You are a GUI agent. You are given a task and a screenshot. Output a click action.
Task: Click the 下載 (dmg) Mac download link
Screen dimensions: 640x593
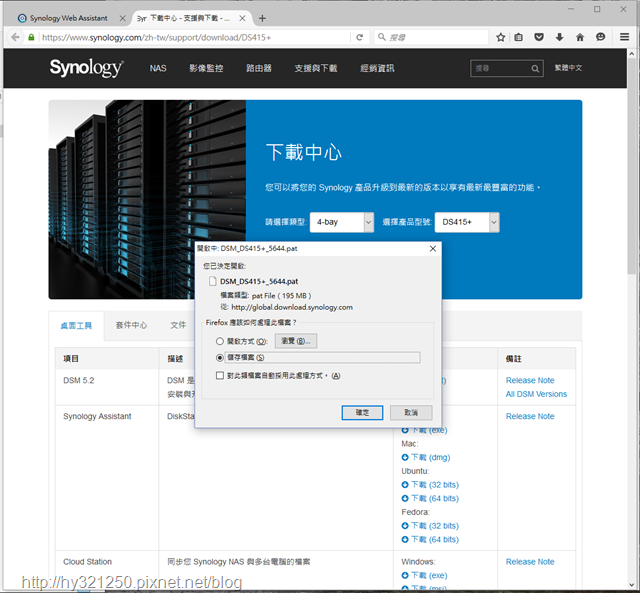pyautogui.click(x=430, y=457)
